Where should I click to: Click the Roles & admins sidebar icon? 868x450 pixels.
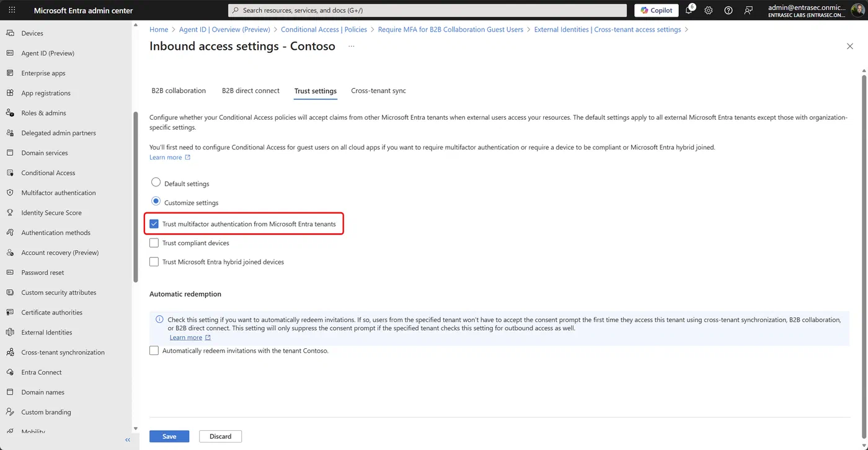click(10, 112)
